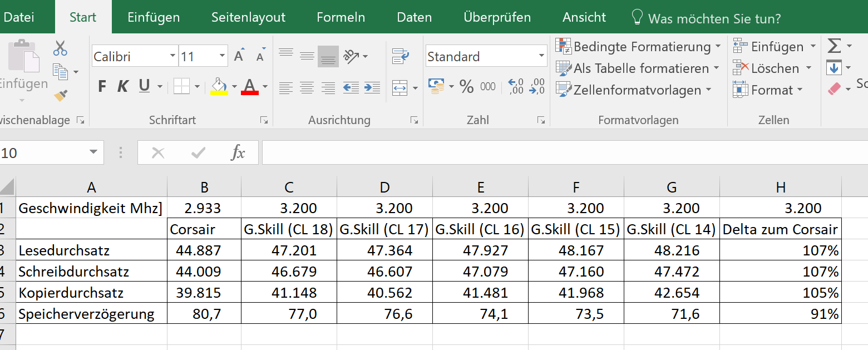This screenshot has height=350, width=868.
Task: Click the Merge and Center icon
Action: pos(400,87)
